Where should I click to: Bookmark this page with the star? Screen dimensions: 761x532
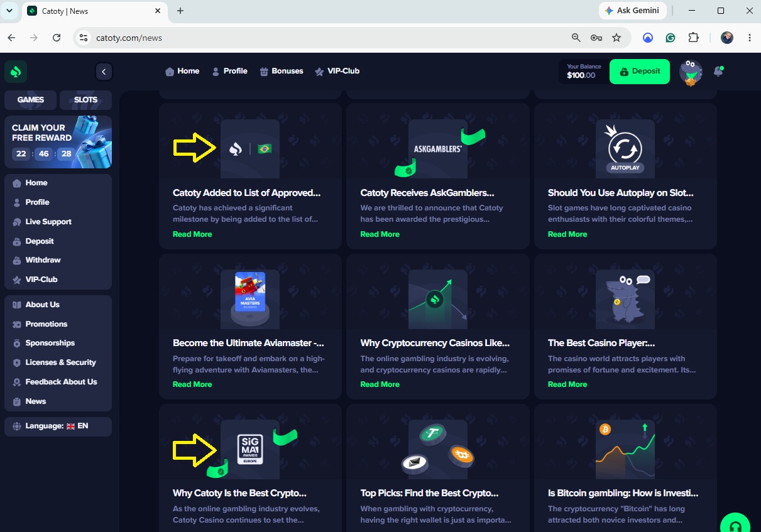616,38
